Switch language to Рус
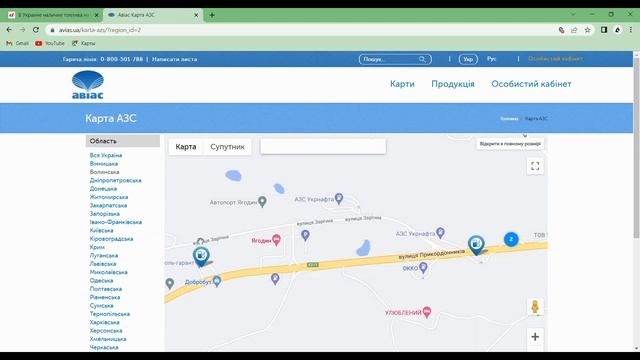The height and width of the screenshot is (360, 640). point(491,59)
